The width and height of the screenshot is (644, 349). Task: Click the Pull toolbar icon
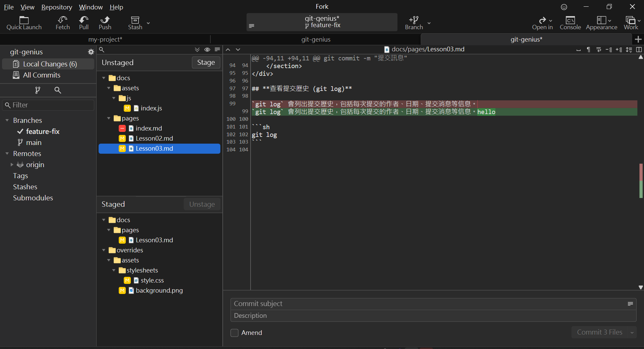click(x=84, y=23)
